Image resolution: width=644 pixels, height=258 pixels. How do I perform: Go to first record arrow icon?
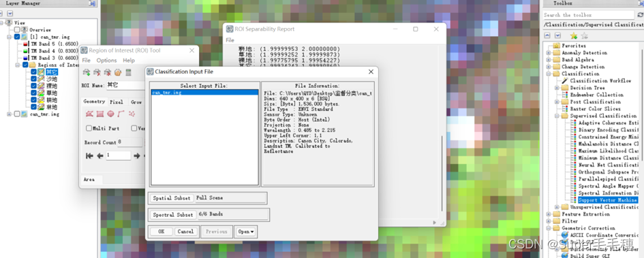click(89, 156)
